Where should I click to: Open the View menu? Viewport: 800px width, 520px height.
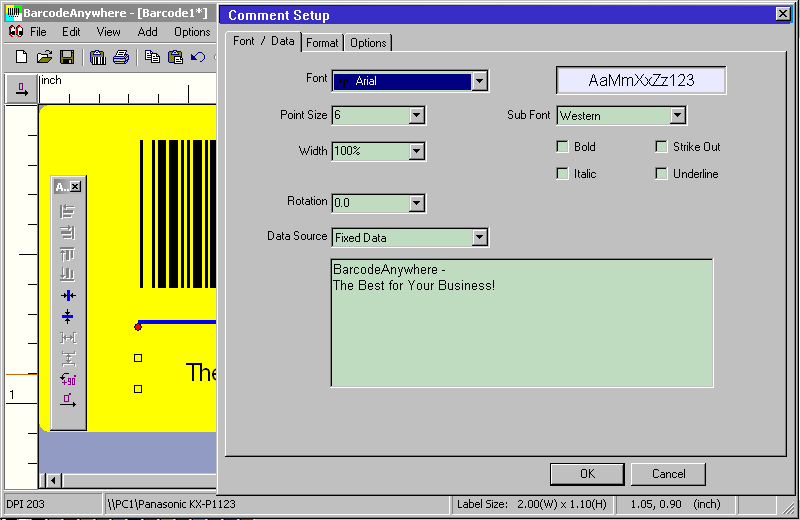coord(108,32)
